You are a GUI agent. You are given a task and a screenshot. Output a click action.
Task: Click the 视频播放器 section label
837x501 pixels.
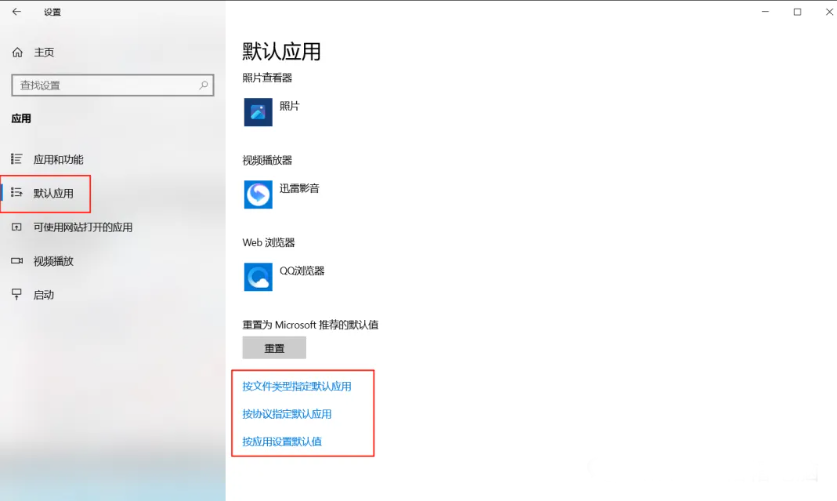[267, 160]
